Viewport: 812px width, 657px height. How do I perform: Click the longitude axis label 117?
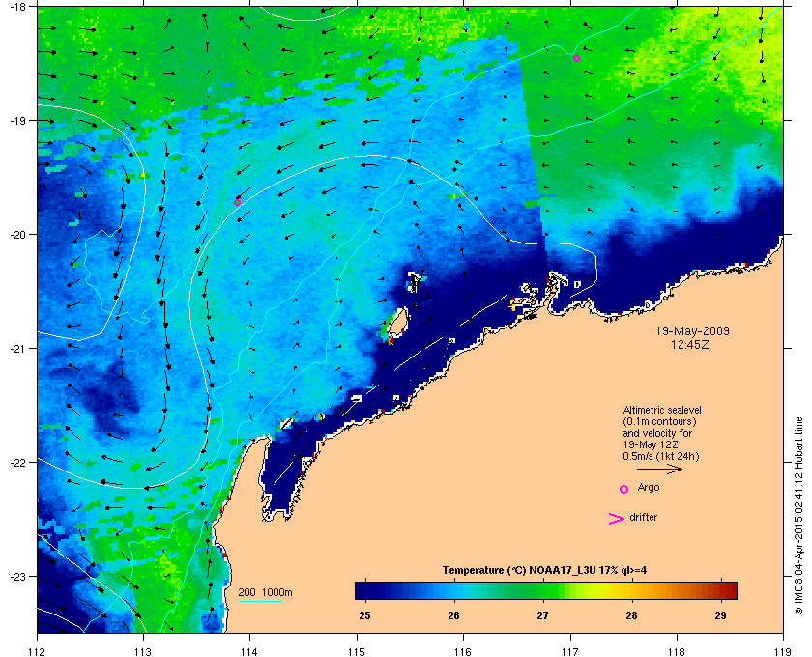(570, 651)
